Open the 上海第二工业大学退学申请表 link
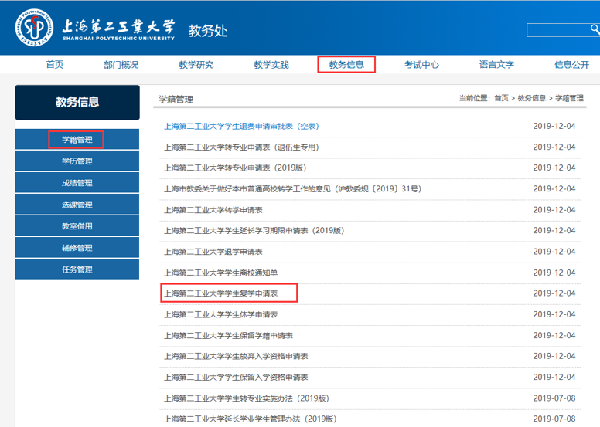The height and width of the screenshot is (427, 600). click(x=213, y=252)
